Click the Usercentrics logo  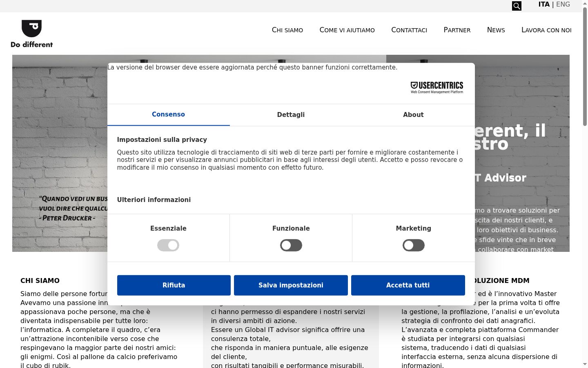point(437,87)
